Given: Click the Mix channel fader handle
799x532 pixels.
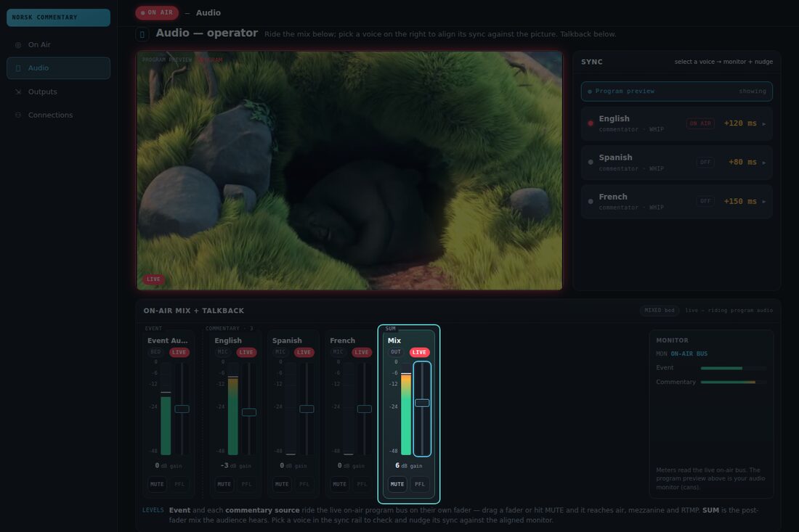Looking at the screenshot, I should 422,403.
